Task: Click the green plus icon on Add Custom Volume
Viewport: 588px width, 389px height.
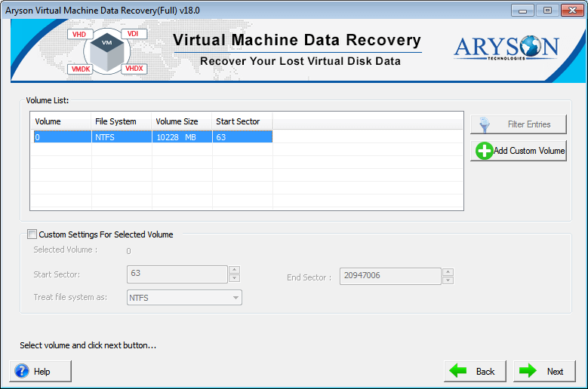Action: [x=484, y=151]
